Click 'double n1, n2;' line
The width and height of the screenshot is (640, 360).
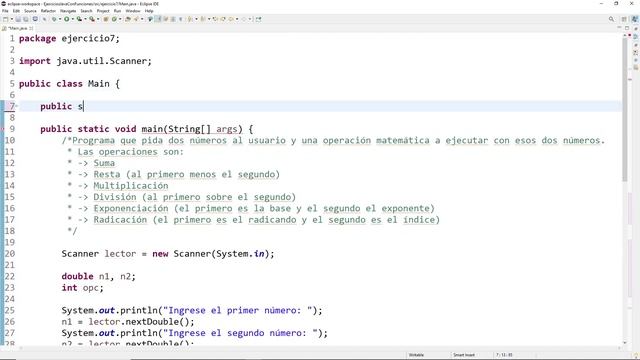98,276
